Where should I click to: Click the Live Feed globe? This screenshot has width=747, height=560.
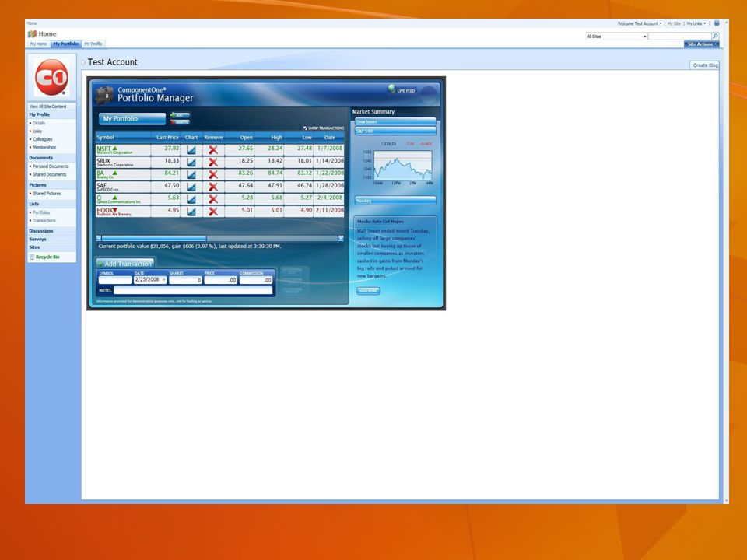point(391,89)
